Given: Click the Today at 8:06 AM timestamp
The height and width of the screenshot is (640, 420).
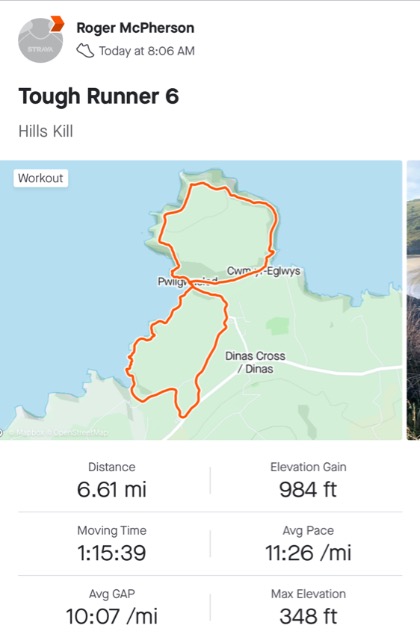Looking at the screenshot, I should pyautogui.click(x=147, y=51).
